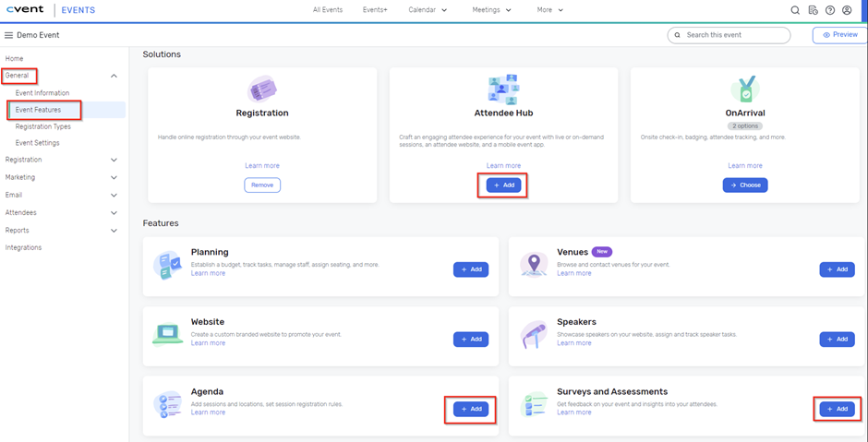The image size is (868, 442).
Task: Expand the Registration sidebar section
Action: [114, 160]
